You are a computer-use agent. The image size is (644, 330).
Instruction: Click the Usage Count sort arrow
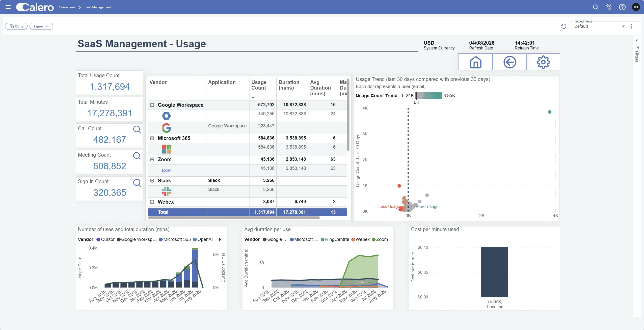pyautogui.click(x=253, y=98)
